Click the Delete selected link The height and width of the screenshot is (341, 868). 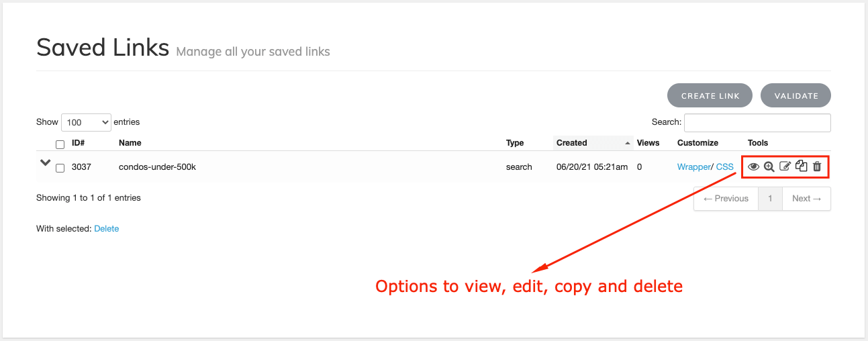(106, 229)
